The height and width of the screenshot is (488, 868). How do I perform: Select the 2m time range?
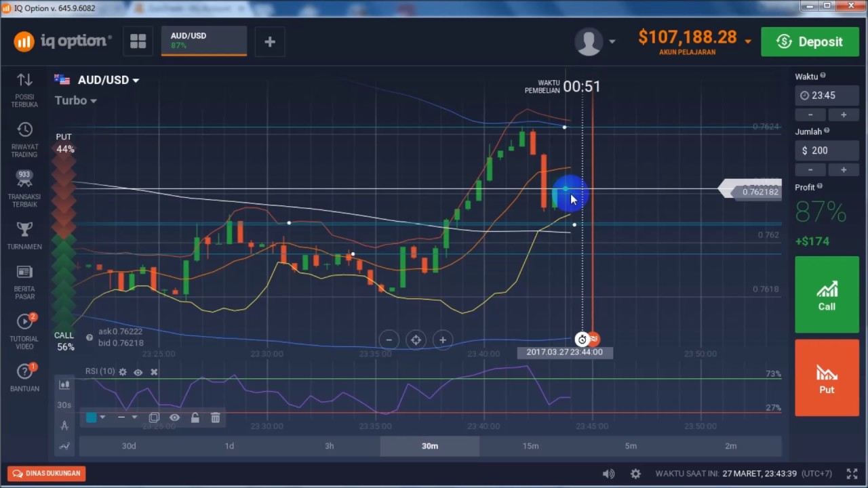(730, 446)
